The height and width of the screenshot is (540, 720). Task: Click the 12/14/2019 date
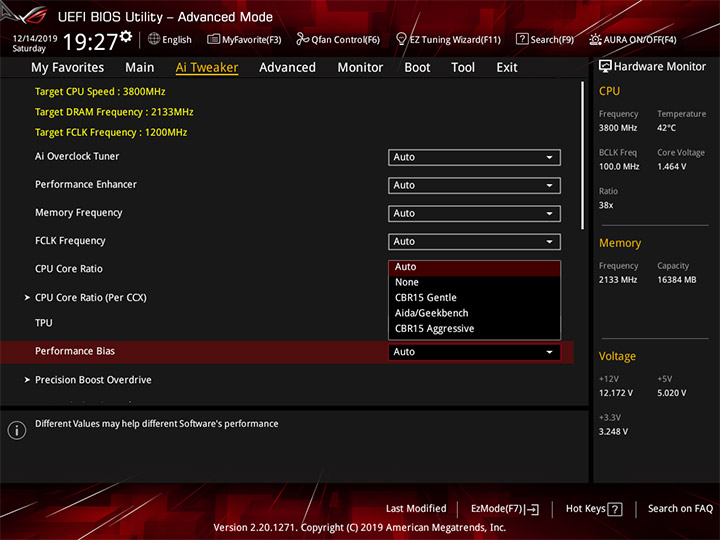click(x=35, y=38)
